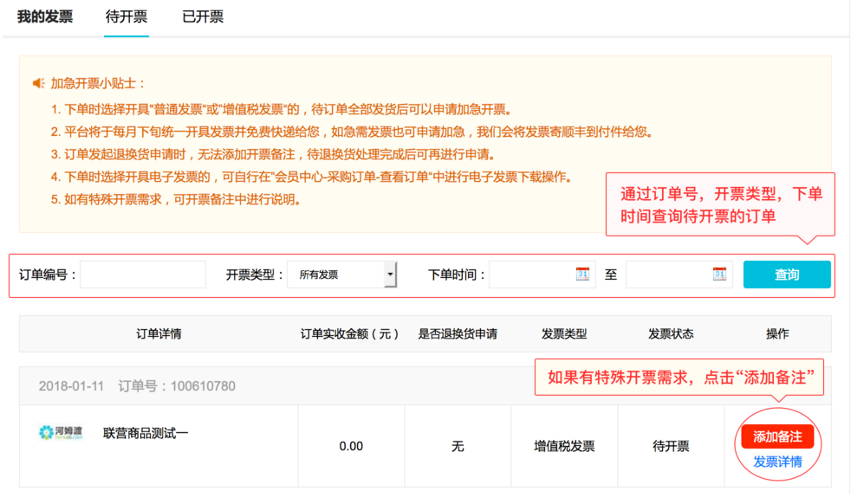Viewport: 857px width, 504px height.
Task: Click the 河姆渡 merchant logo
Action: pos(62,432)
